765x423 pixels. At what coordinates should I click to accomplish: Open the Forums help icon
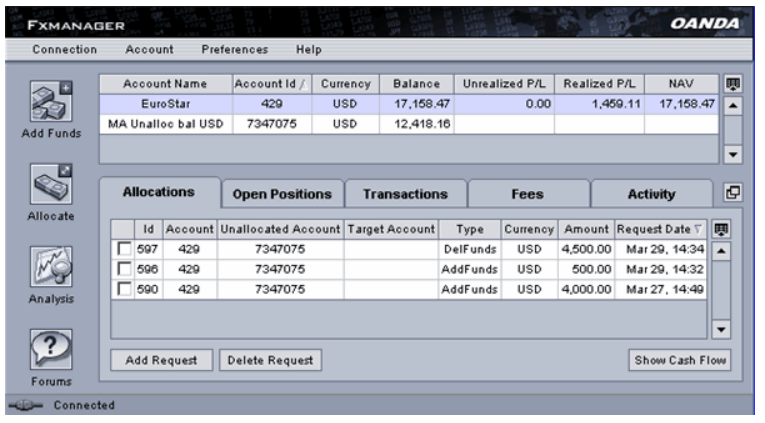(x=51, y=349)
